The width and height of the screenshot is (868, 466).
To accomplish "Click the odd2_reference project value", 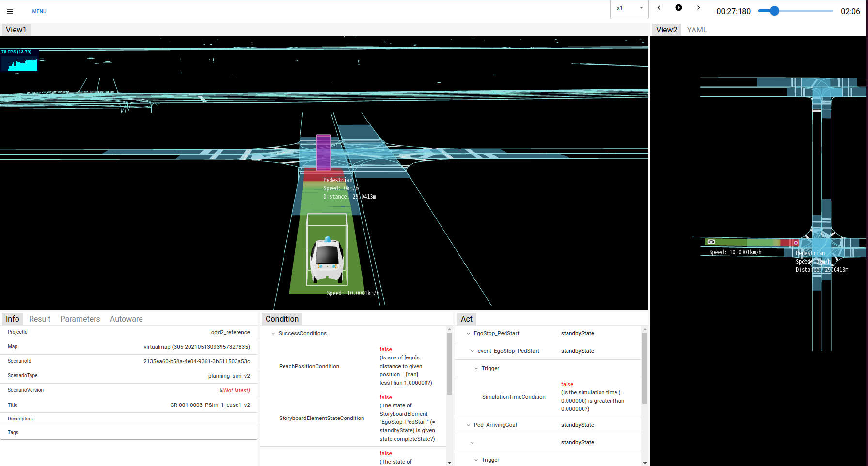I will click(230, 332).
